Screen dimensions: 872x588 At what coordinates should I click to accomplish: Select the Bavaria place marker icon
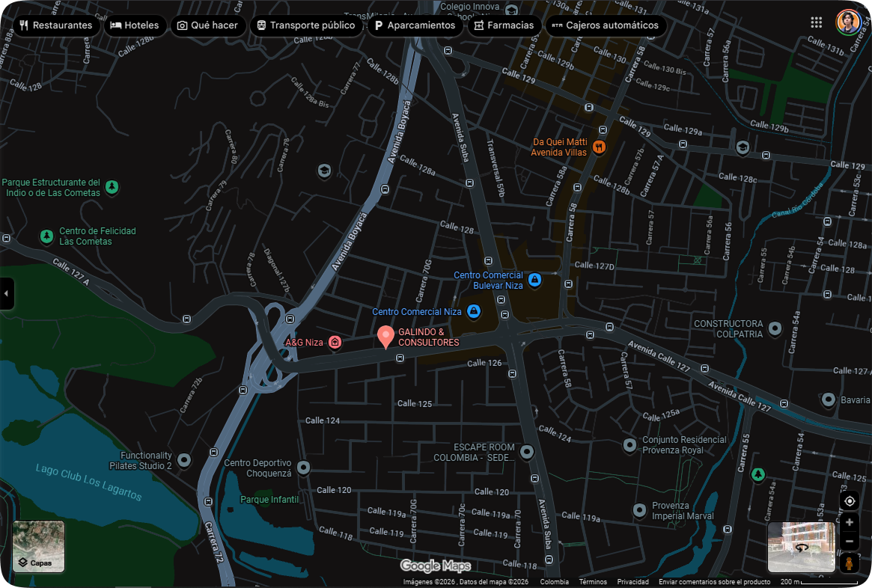click(828, 399)
